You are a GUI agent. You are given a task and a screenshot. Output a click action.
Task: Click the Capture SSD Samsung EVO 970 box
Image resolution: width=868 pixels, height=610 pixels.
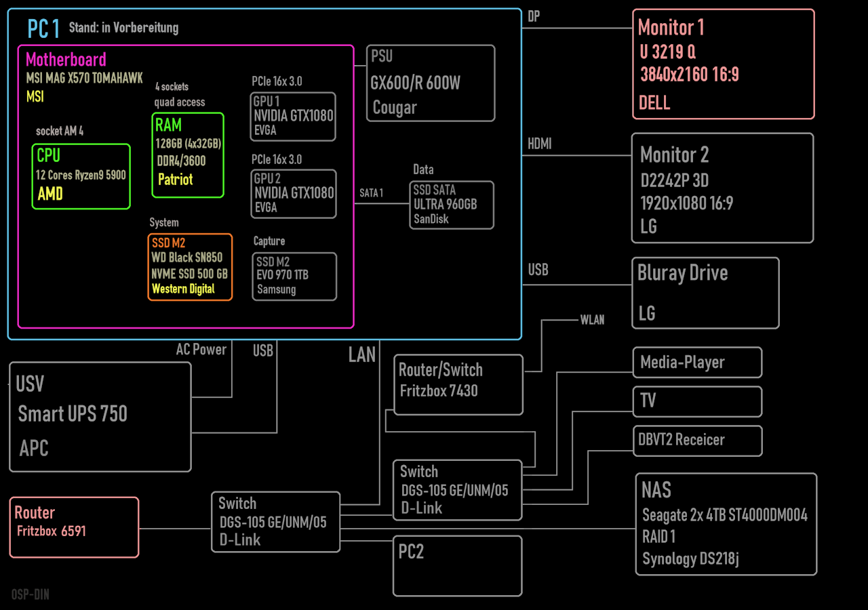coord(295,277)
